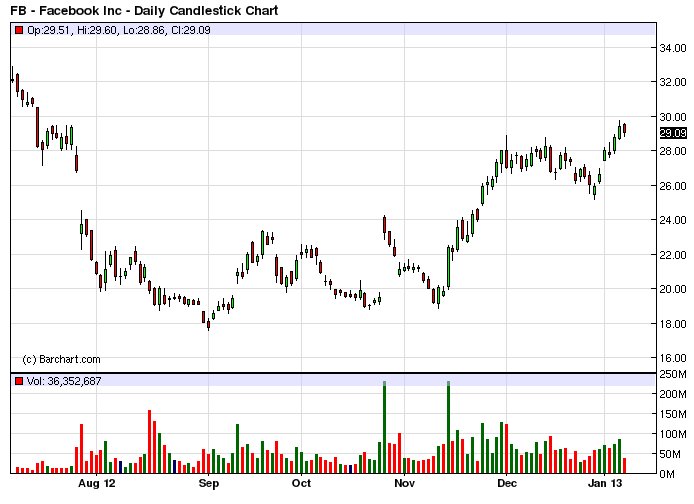Click the 250M volume axis label
Screen dimensions: 694x504
(x=673, y=374)
